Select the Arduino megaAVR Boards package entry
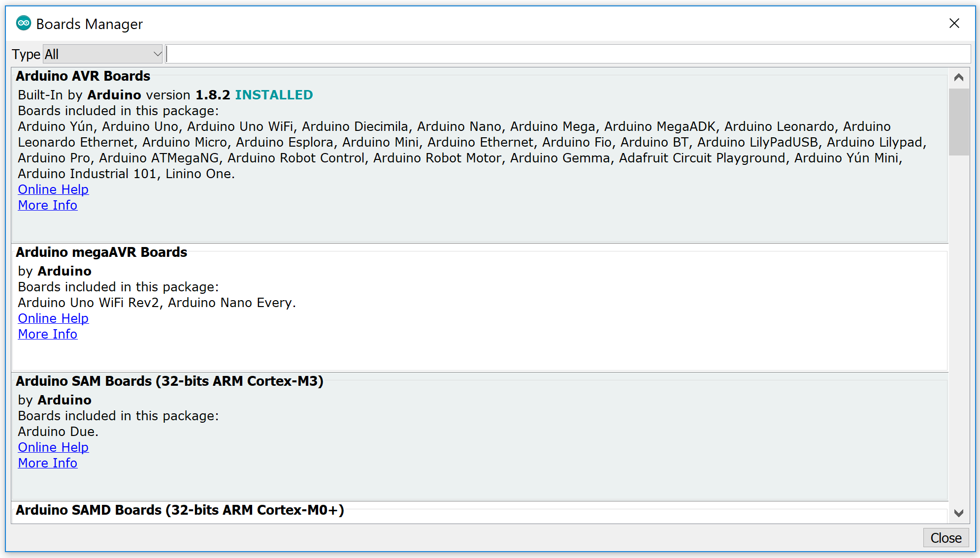The height and width of the screenshot is (558, 980). (x=480, y=308)
